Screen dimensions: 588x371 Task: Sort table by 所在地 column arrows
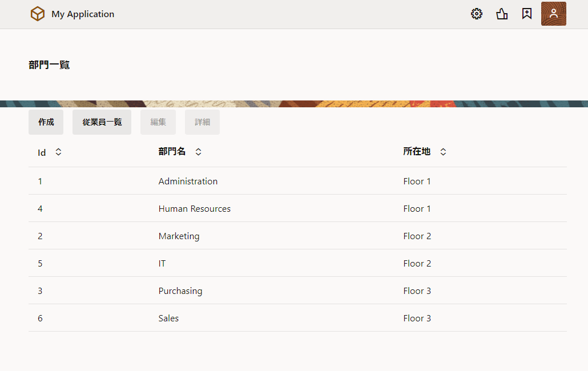[x=443, y=152]
